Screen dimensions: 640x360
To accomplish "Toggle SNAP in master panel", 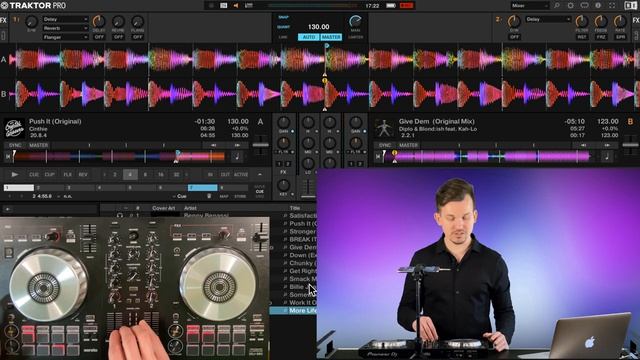I will 283,18.
